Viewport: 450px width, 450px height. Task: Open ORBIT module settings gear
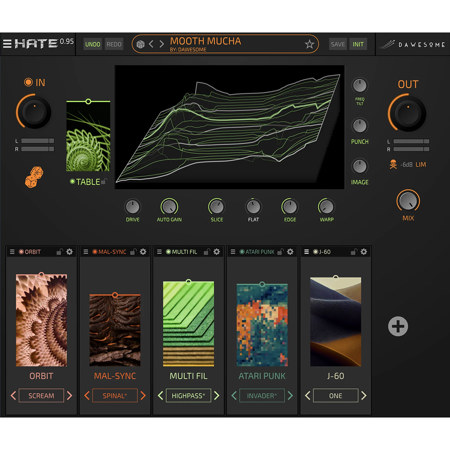click(69, 252)
